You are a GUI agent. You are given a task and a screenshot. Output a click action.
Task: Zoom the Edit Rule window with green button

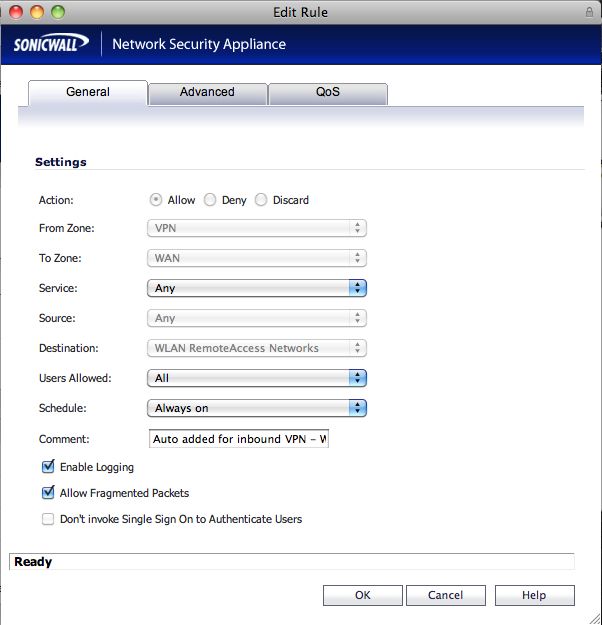coord(58,12)
